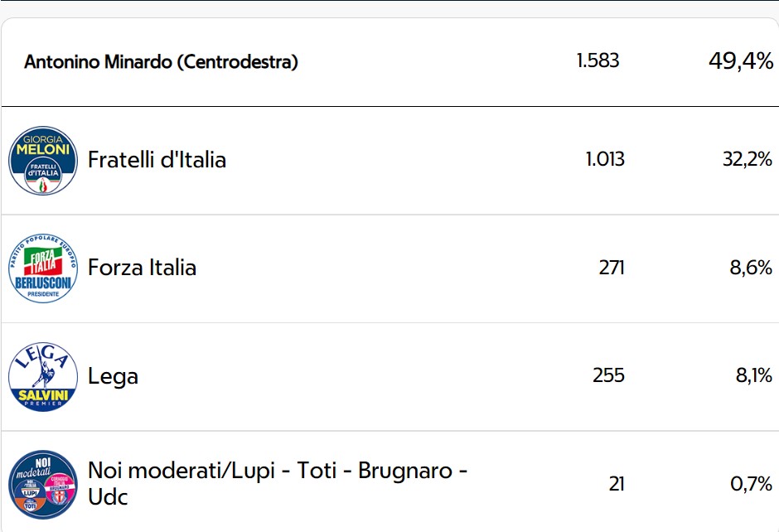Screen dimensions: 779x532
Task: Click the 1.583 total votes figure
Action: point(598,60)
